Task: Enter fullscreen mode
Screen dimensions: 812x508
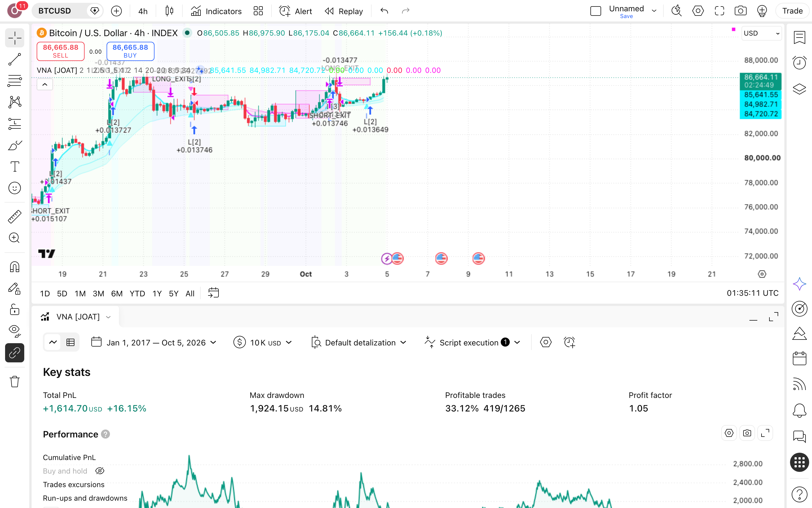Action: click(x=720, y=11)
